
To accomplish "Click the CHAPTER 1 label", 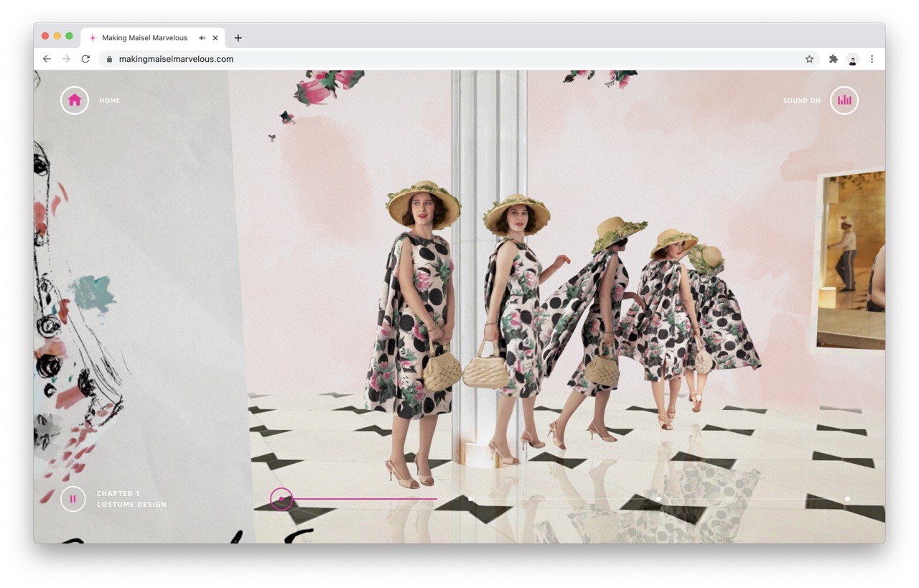I will pyautogui.click(x=118, y=494).
